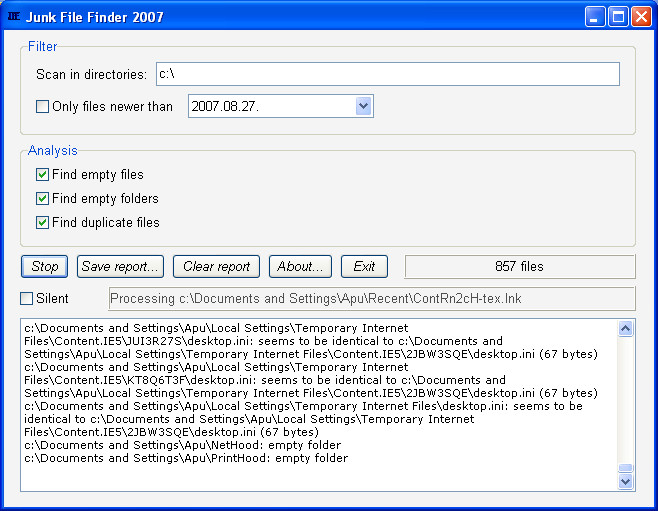658x511 pixels.
Task: Uncheck Find empty folders
Action: pyautogui.click(x=42, y=198)
